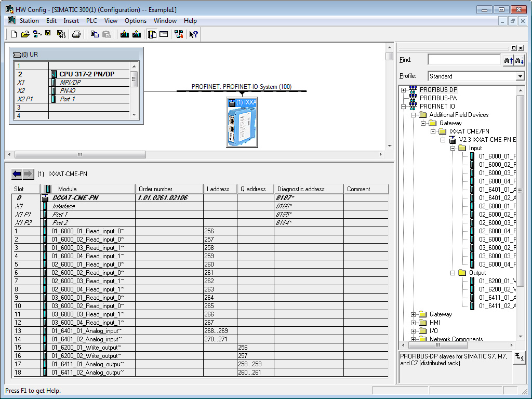Click the navigate forward grey arrow
The height and width of the screenshot is (399, 532).
click(28, 174)
